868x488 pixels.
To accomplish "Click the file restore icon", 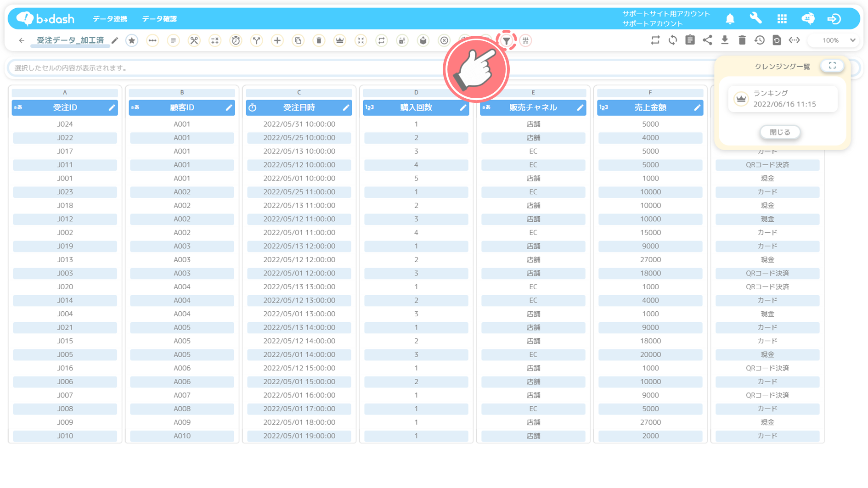I will coord(777,40).
